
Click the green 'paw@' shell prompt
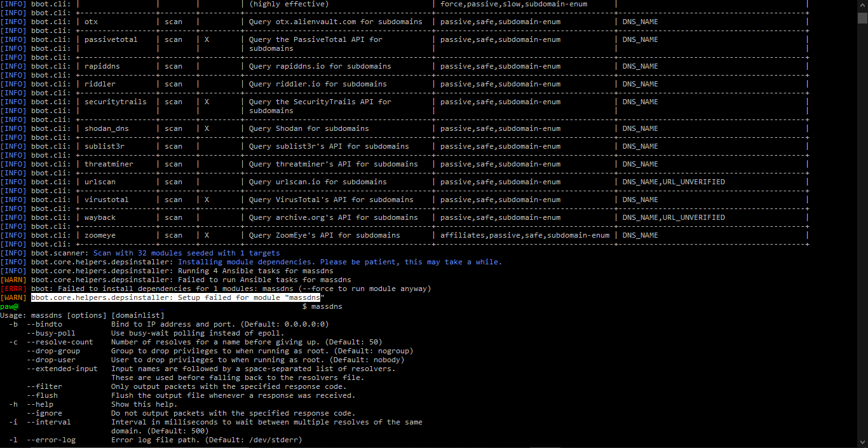point(9,306)
